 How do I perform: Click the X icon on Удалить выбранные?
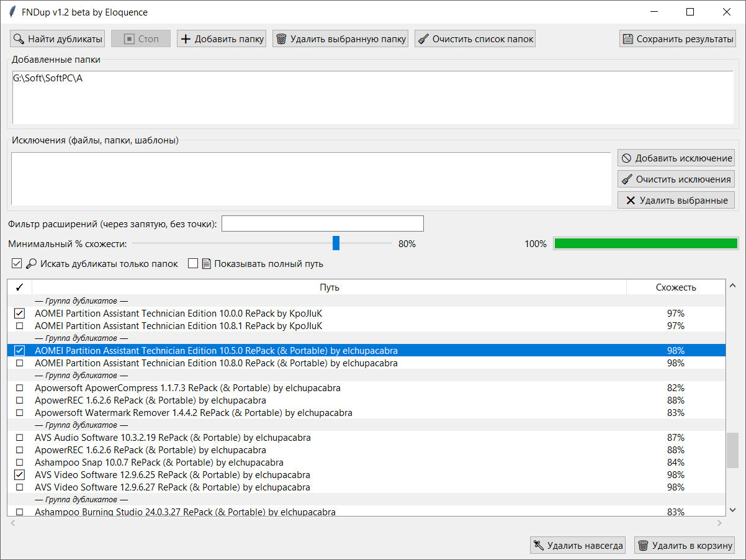(x=631, y=201)
